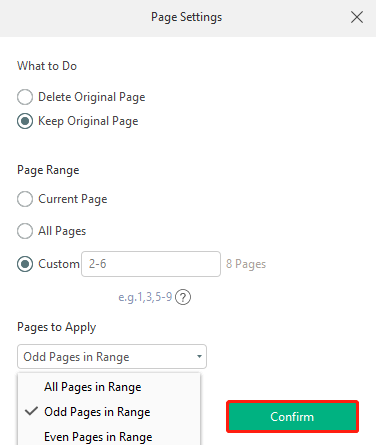Select Delete Original Page radio button
Screen dimensions: 376x445
(x=25, y=97)
